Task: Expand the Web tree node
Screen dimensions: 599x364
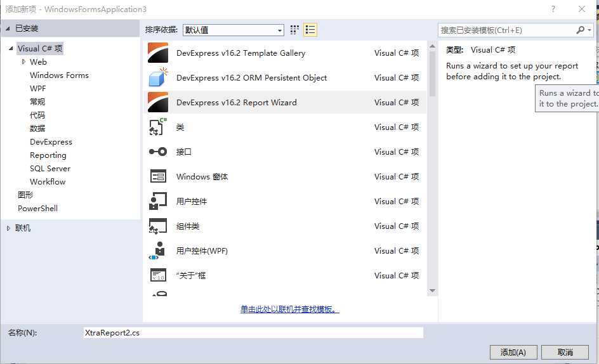Action: point(23,62)
